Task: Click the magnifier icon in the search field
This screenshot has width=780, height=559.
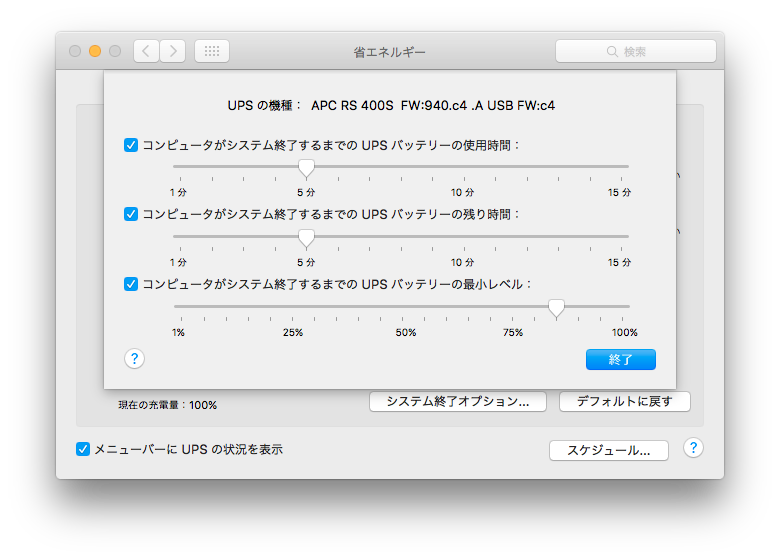Action: click(x=612, y=52)
